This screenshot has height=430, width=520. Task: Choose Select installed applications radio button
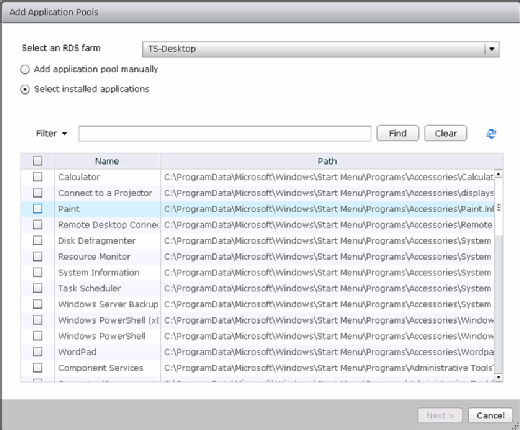[x=25, y=89]
